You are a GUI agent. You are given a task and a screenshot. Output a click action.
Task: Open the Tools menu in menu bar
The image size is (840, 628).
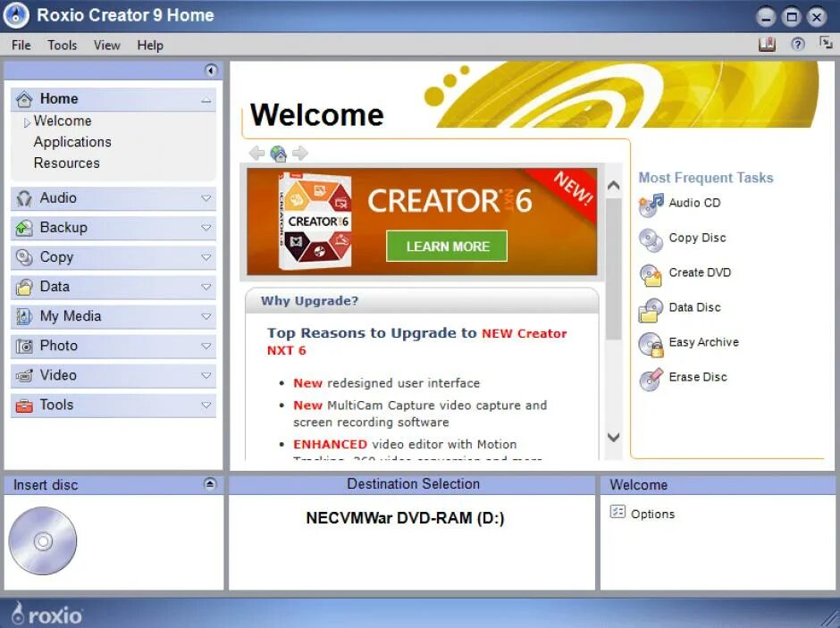click(x=63, y=45)
